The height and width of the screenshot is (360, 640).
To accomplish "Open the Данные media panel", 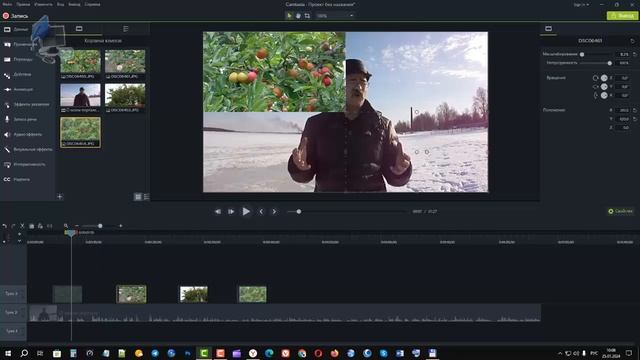I will click(16, 29).
